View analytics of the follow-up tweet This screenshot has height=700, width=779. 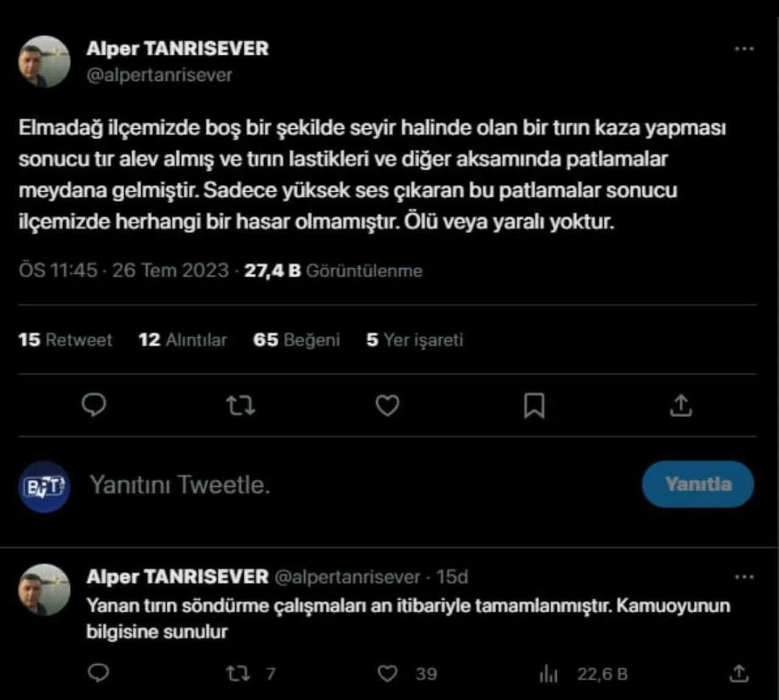pos(548,673)
